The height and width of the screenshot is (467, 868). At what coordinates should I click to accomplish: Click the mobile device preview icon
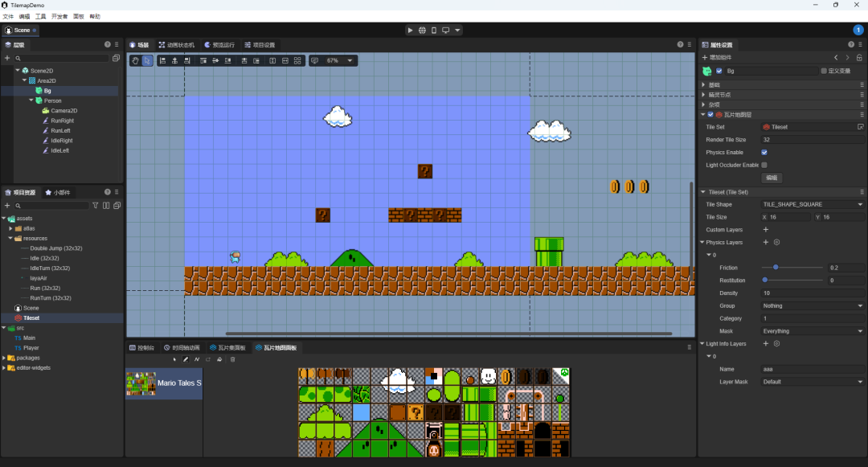433,31
